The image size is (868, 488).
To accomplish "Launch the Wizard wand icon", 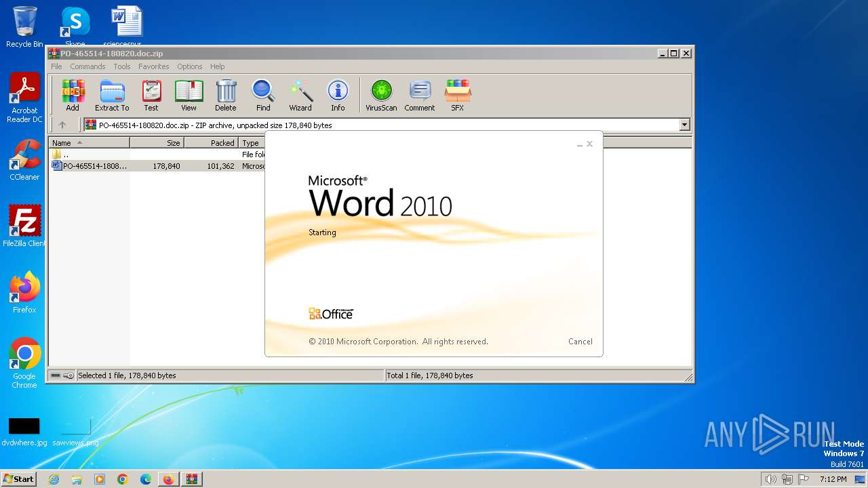I will 300,95.
